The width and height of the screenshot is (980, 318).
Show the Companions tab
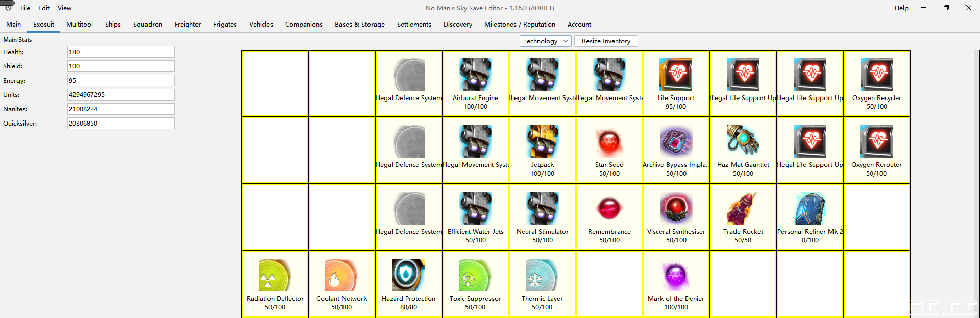point(304,25)
